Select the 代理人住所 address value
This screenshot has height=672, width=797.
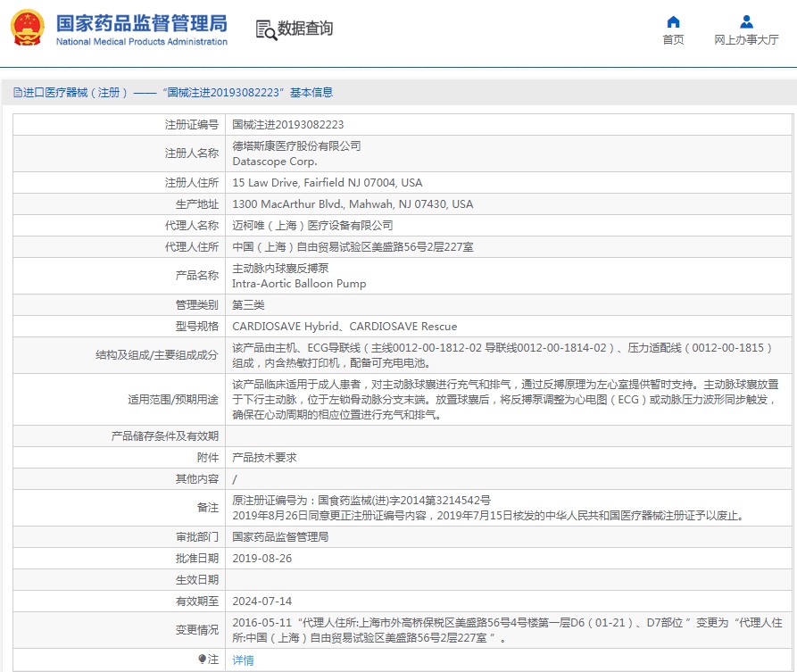coord(353,246)
